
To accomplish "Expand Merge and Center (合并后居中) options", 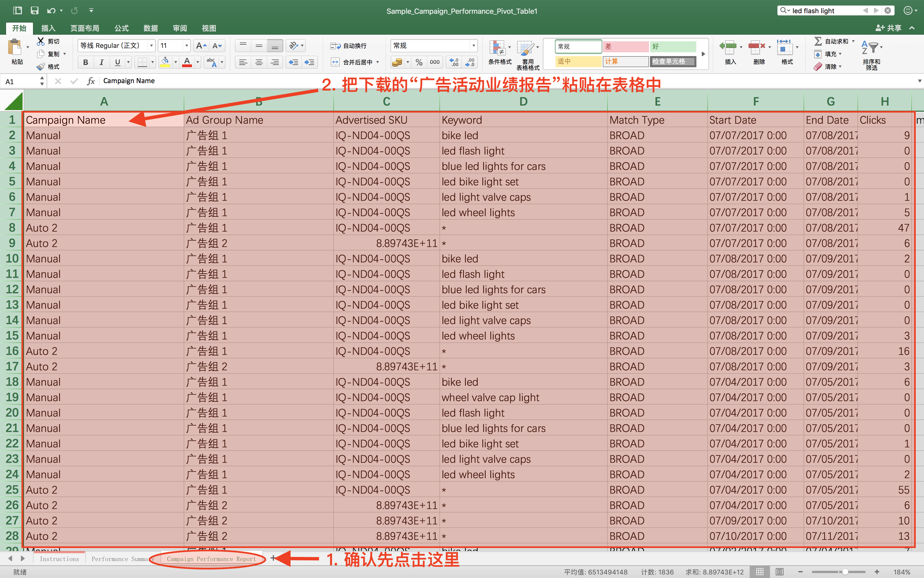I will (x=378, y=62).
